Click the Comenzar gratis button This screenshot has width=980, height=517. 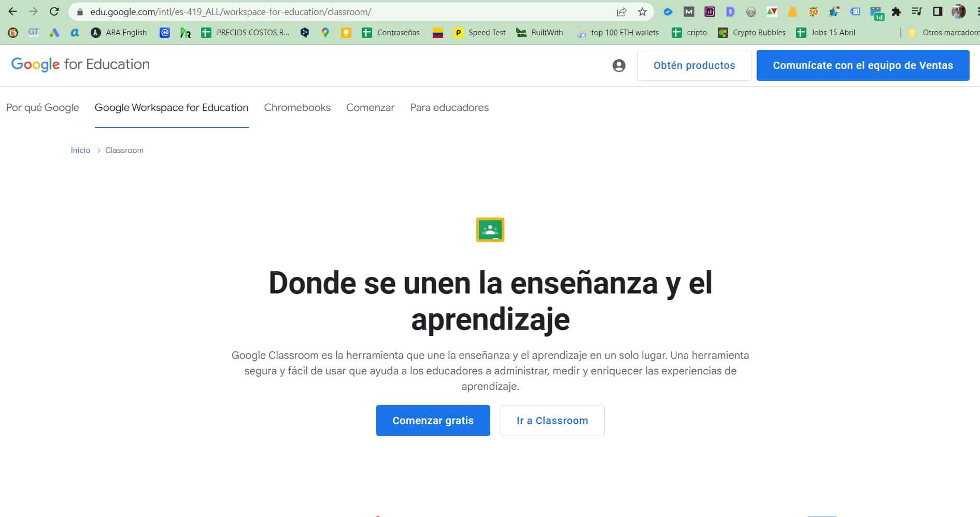click(x=433, y=421)
